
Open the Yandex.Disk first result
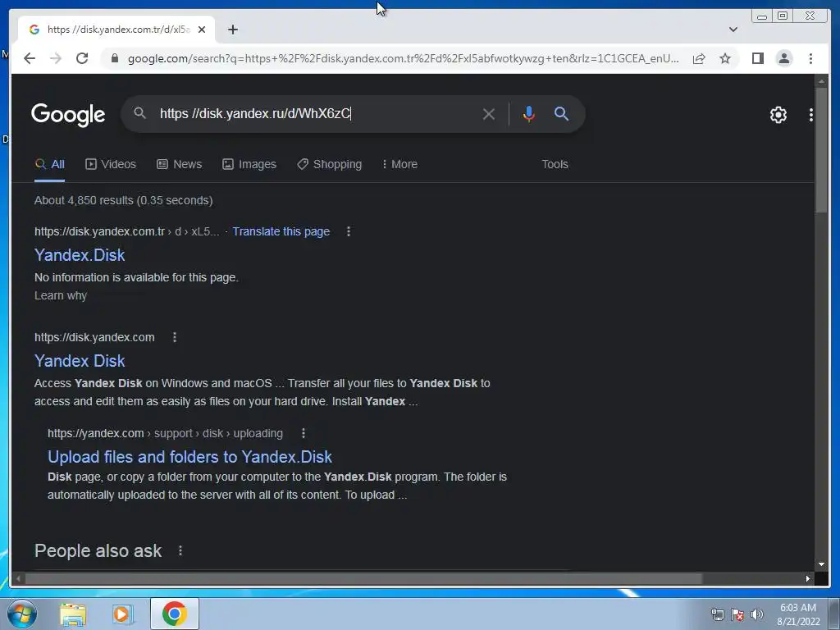click(80, 255)
